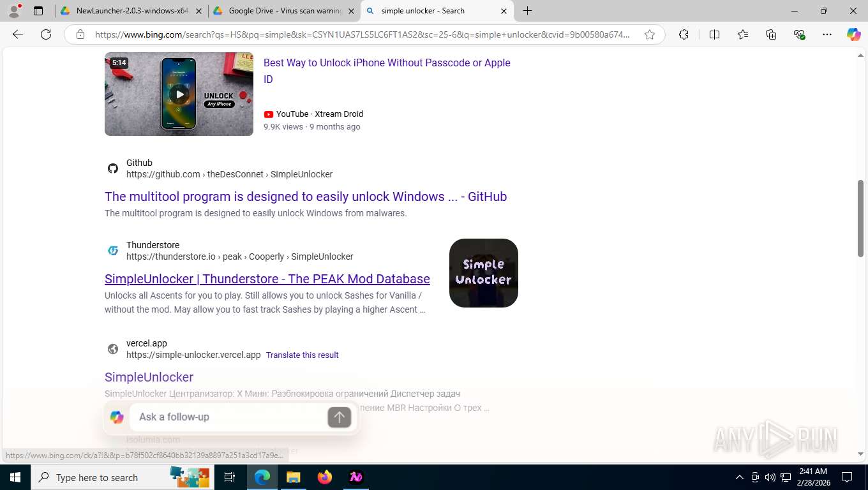This screenshot has height=490, width=868.
Task: Close the NewLauncher-2.0.3 tab
Action: (198, 11)
